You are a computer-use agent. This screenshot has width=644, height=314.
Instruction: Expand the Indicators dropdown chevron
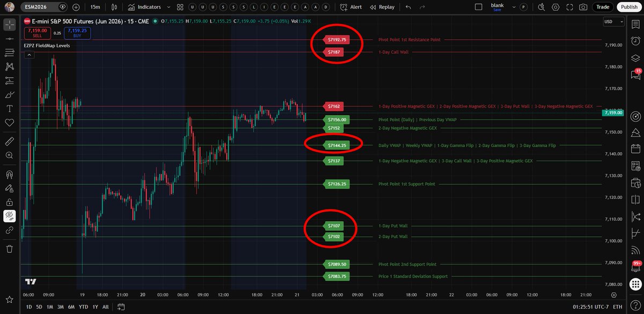168,7
